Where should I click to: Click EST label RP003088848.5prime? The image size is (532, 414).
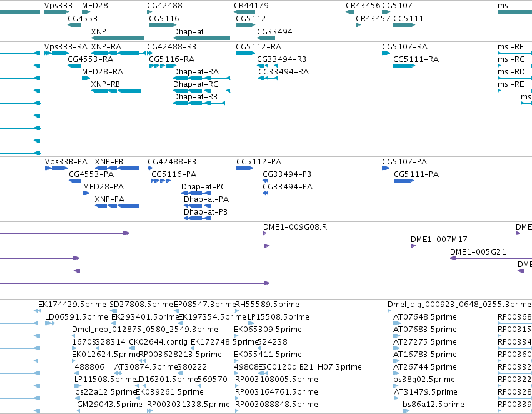pyautogui.click(x=276, y=405)
